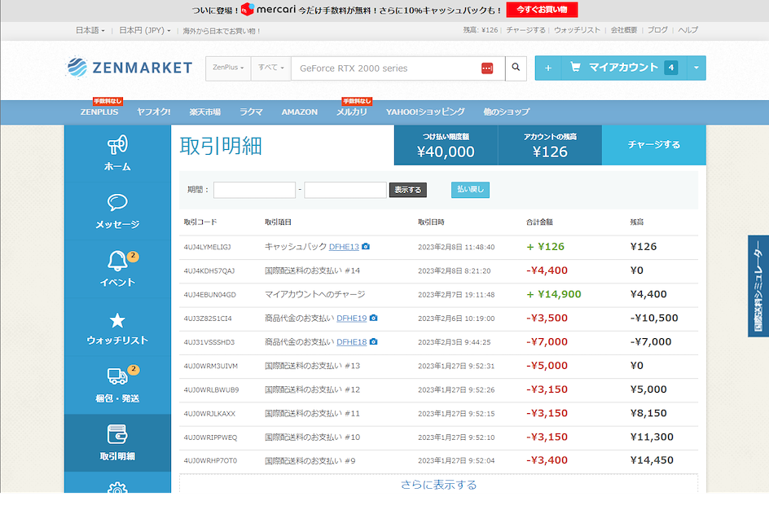Open the DFHE13 link
The image size is (769, 532).
coord(344,247)
